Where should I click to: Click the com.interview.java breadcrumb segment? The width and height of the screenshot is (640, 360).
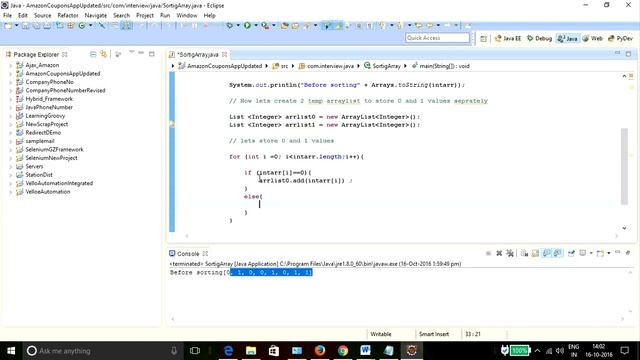326,66
